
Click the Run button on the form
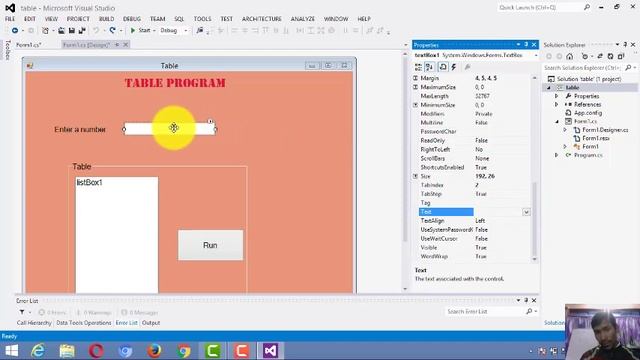210,245
